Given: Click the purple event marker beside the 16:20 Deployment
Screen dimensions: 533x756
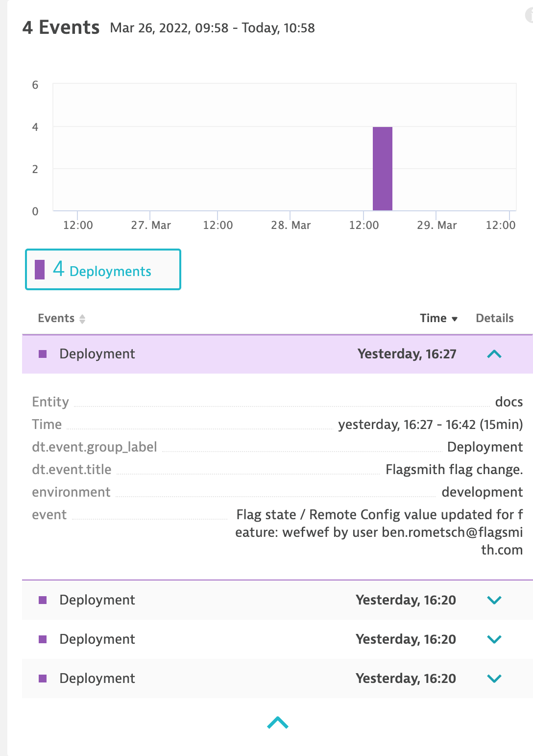Looking at the screenshot, I should 44,600.
